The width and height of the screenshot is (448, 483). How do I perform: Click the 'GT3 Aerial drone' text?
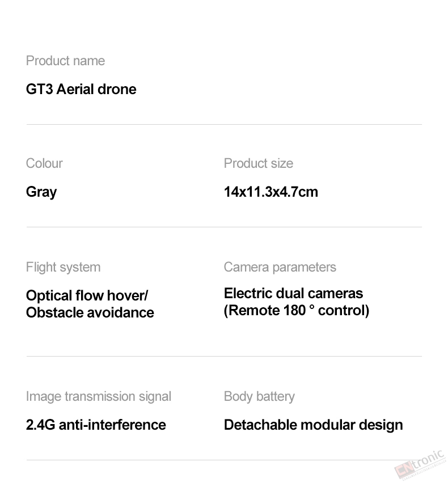81,90
